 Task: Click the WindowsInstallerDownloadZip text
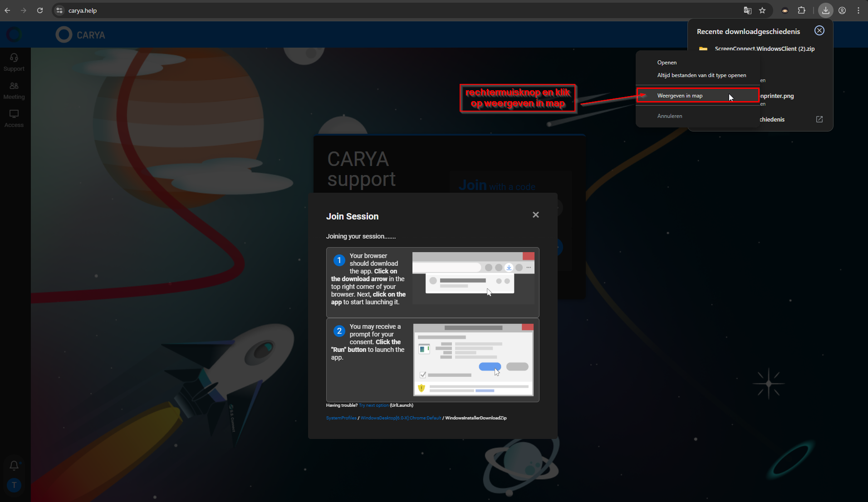point(476,418)
